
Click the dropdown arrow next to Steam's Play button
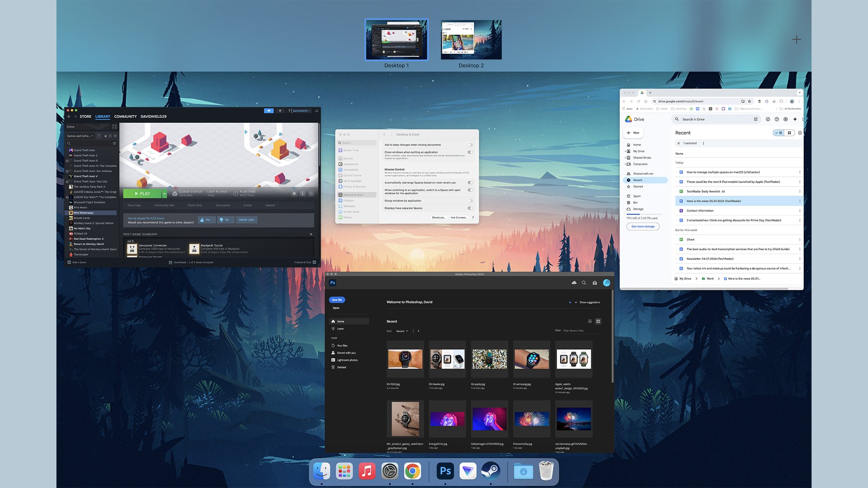click(x=164, y=193)
